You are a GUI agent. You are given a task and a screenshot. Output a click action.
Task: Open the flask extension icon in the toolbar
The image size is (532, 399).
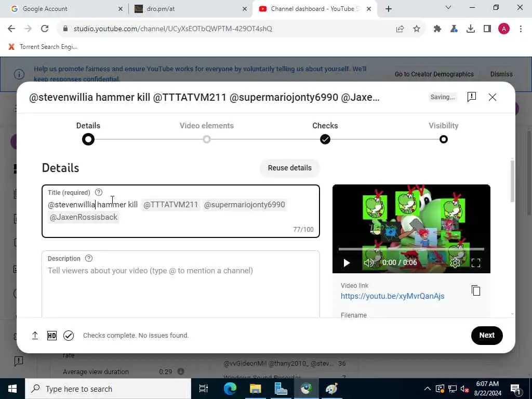tap(454, 29)
